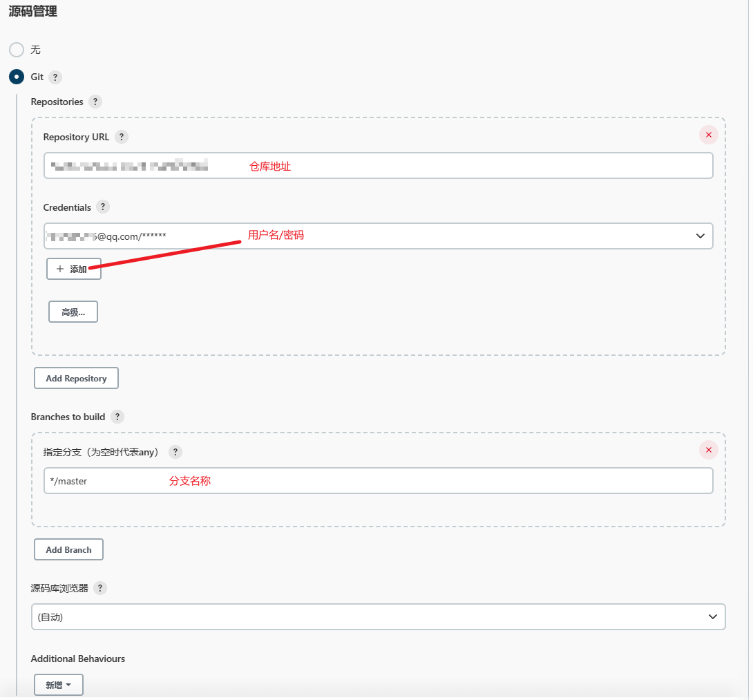This screenshot has width=753, height=700.
Task: Open help for Branches to build
Action: [x=117, y=417]
